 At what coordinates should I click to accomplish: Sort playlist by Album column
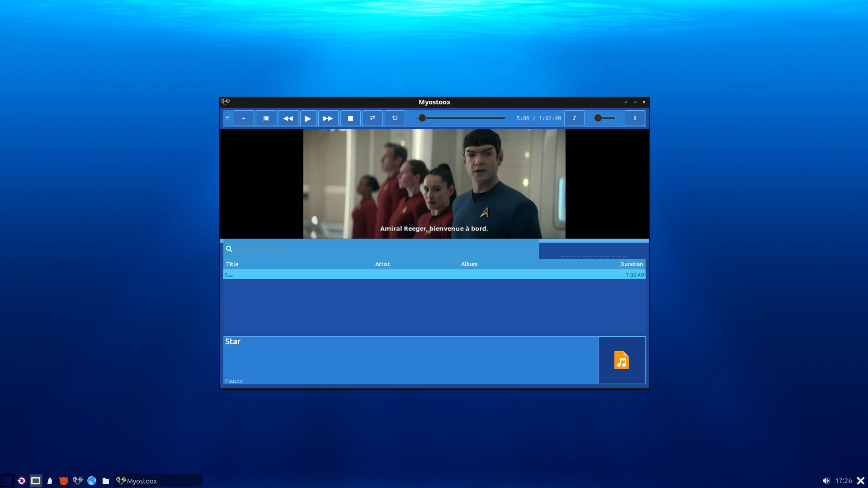[x=469, y=264]
